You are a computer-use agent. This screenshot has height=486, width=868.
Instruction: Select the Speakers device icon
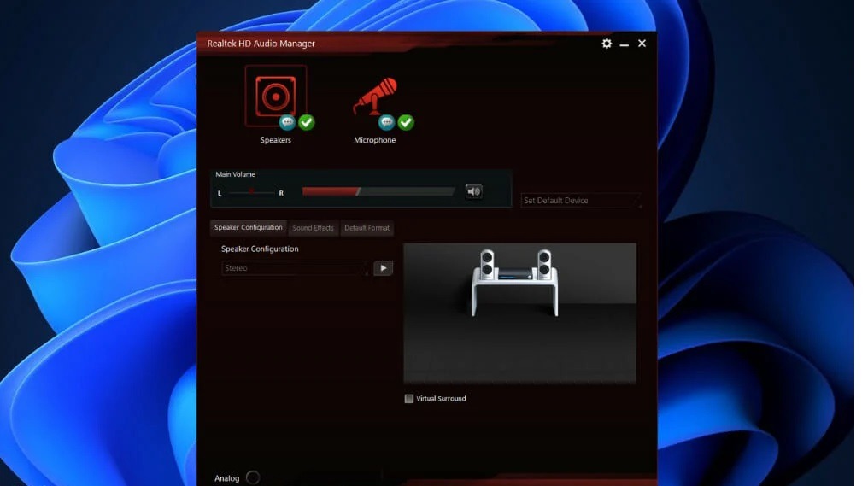click(x=275, y=97)
